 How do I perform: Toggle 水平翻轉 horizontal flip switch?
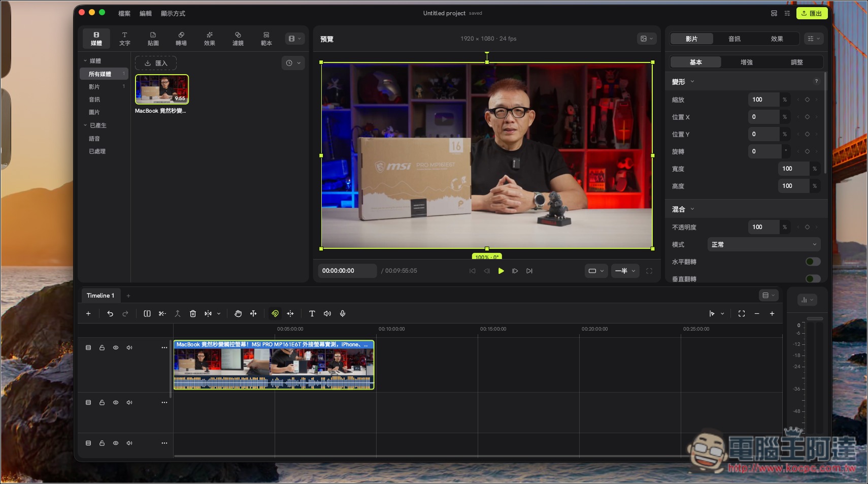tap(813, 262)
